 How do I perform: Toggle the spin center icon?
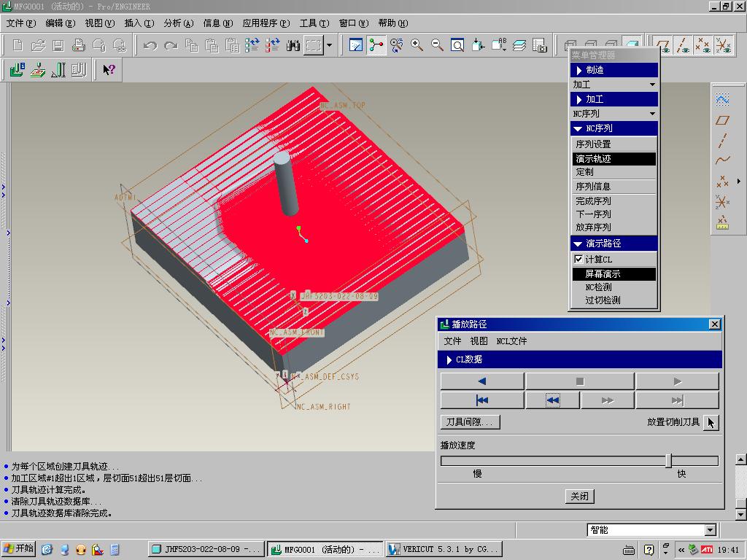[376, 45]
